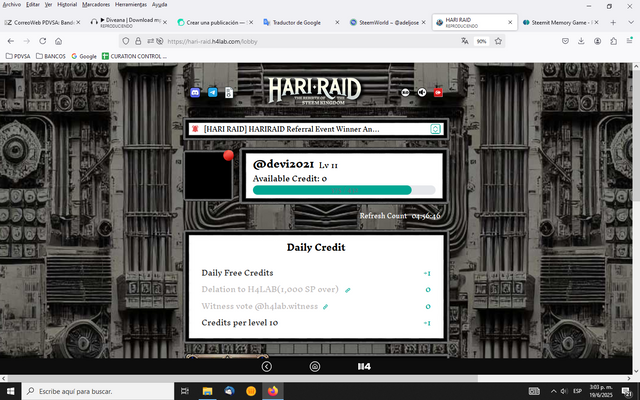Switch to the SteemWorld tab
Viewport: 640px width, 400px height.
click(387, 22)
